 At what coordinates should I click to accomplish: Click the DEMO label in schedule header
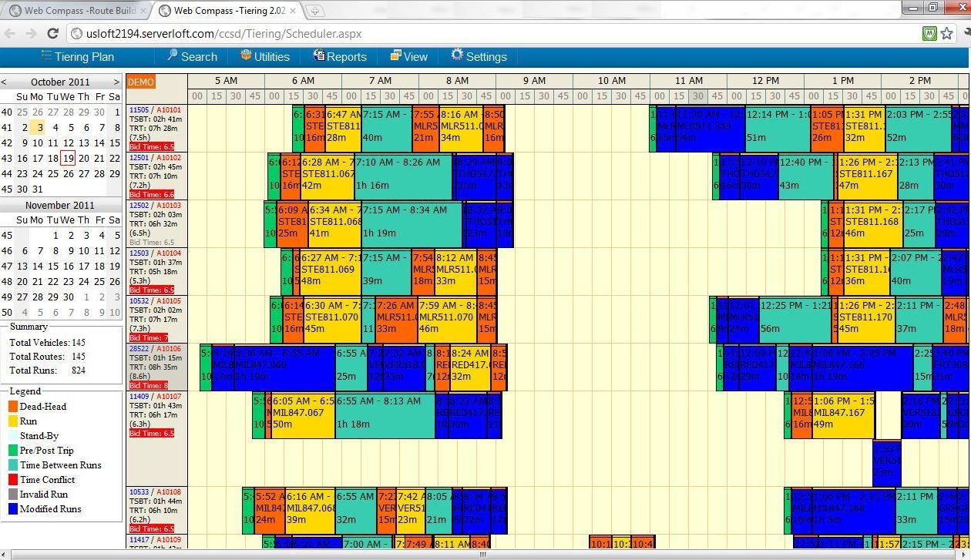point(141,82)
